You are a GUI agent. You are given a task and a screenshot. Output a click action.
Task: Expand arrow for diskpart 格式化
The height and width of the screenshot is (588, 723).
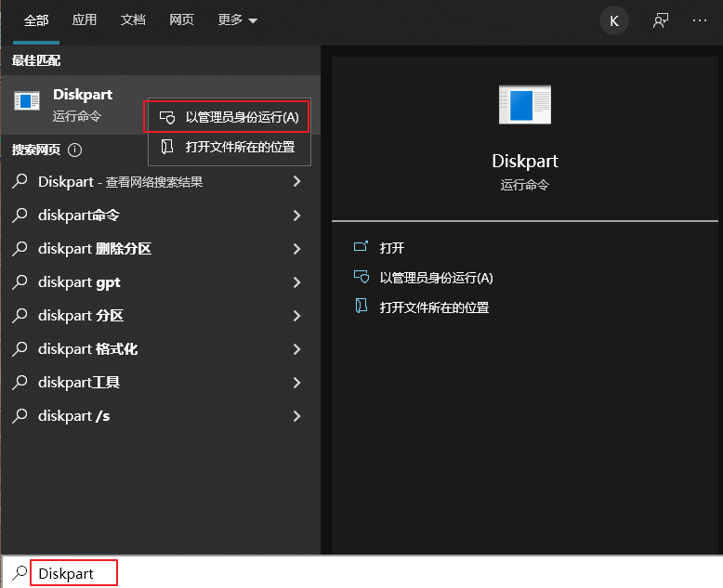point(297,349)
